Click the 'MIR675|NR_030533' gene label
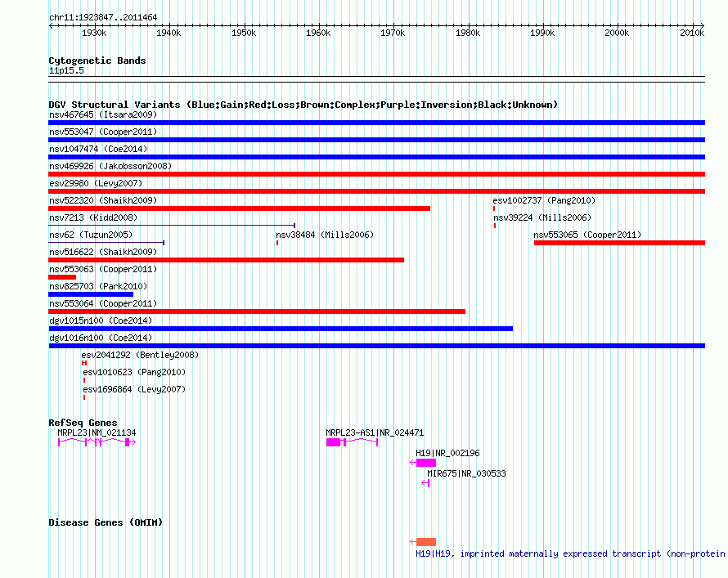The width and height of the screenshot is (728, 578). pos(466,473)
